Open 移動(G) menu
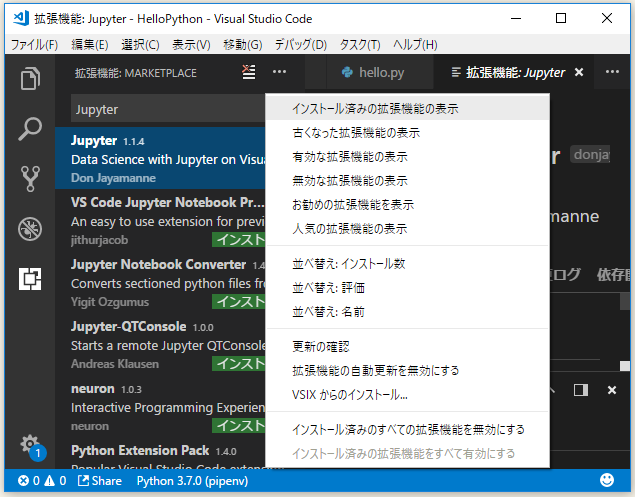 pos(243,45)
